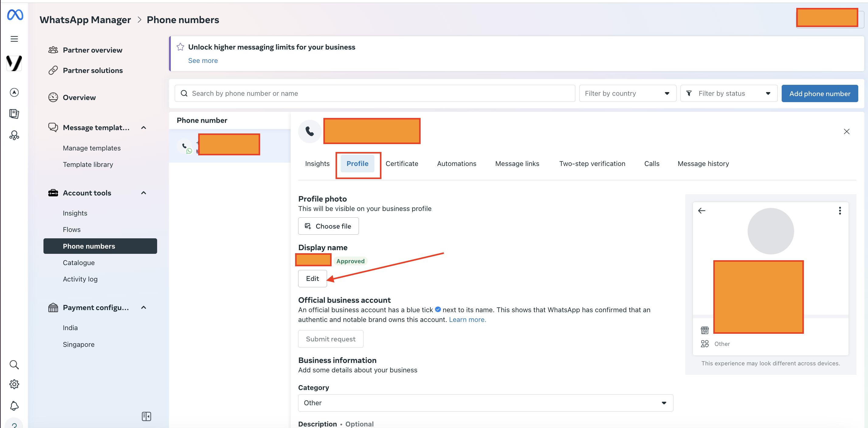Open Activity log in sidebar
This screenshot has width=868, height=428.
click(x=80, y=279)
